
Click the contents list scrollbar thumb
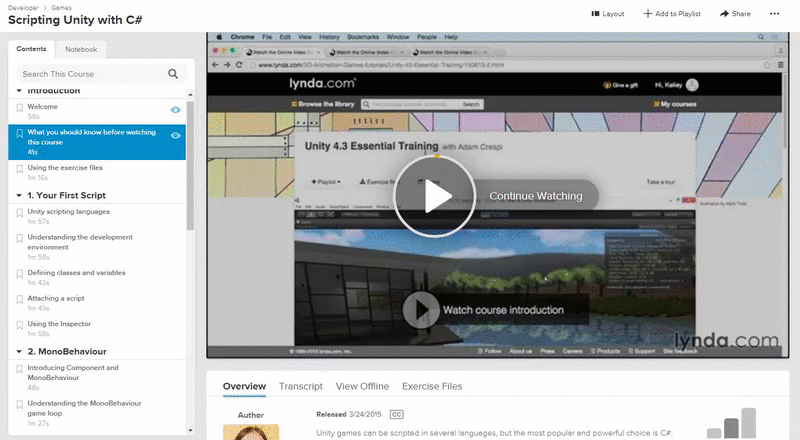pos(190,166)
